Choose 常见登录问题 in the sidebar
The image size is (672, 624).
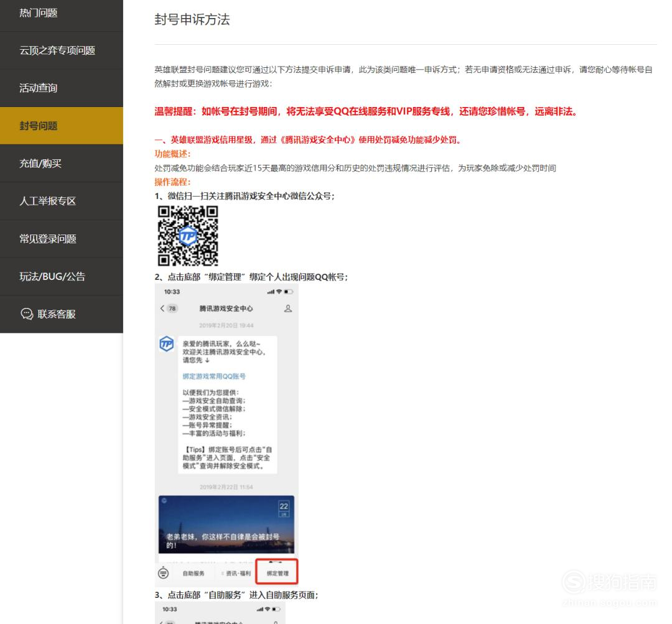tap(61, 239)
